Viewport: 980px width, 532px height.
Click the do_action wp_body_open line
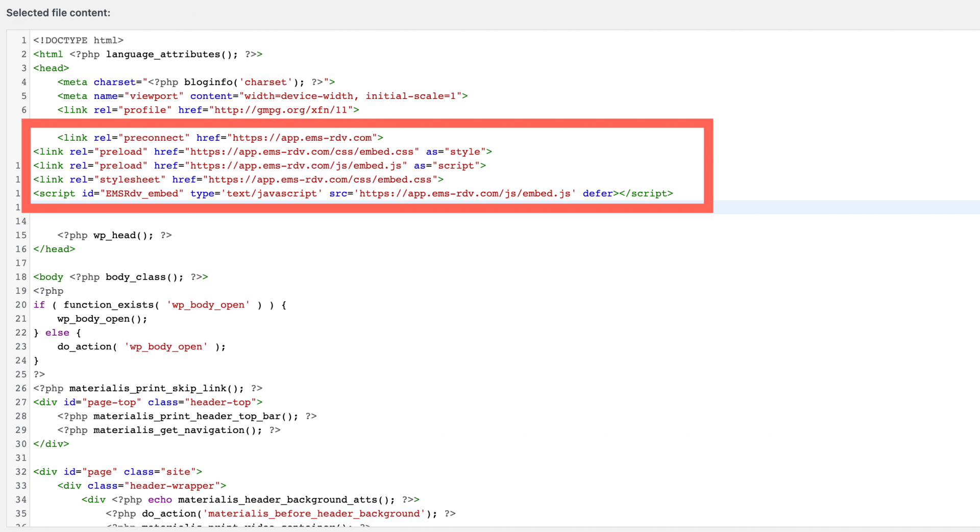[x=141, y=347]
